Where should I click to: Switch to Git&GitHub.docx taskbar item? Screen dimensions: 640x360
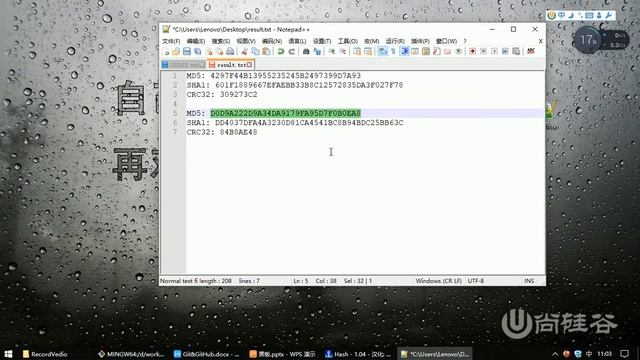pos(206,354)
